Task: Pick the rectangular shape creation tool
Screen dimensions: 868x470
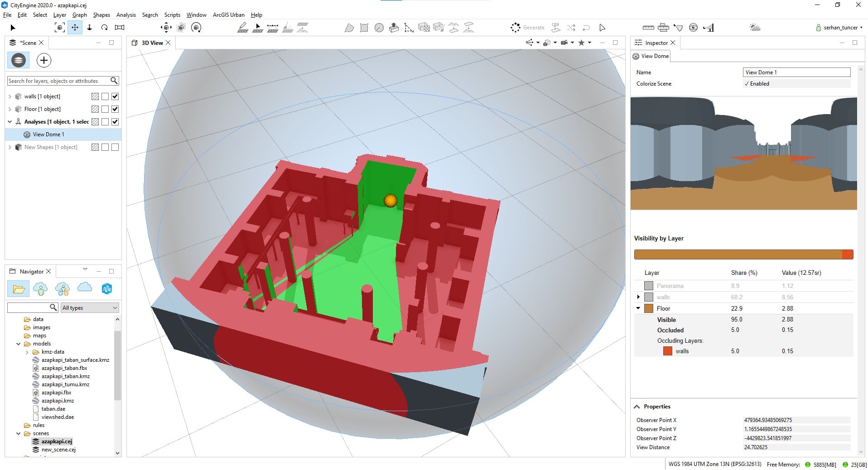Action: tap(364, 28)
